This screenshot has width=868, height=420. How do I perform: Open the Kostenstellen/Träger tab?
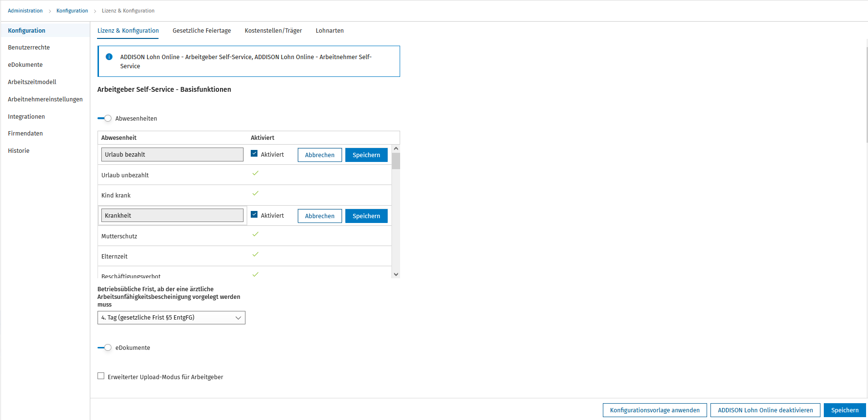click(x=273, y=31)
